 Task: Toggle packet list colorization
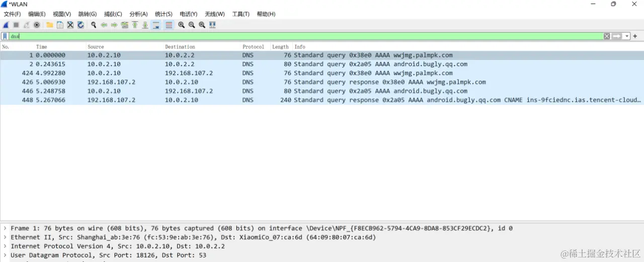click(169, 25)
